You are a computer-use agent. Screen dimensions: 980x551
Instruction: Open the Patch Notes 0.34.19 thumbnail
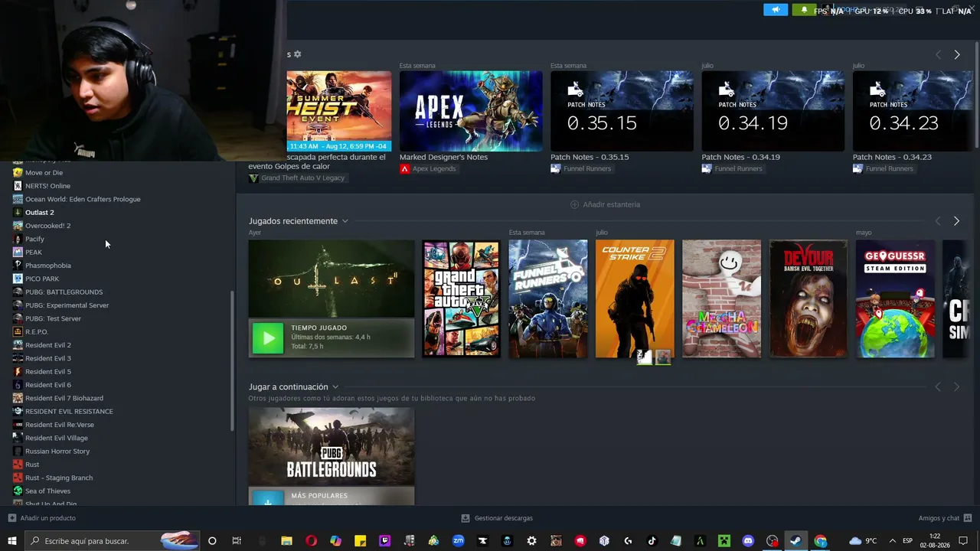point(773,112)
